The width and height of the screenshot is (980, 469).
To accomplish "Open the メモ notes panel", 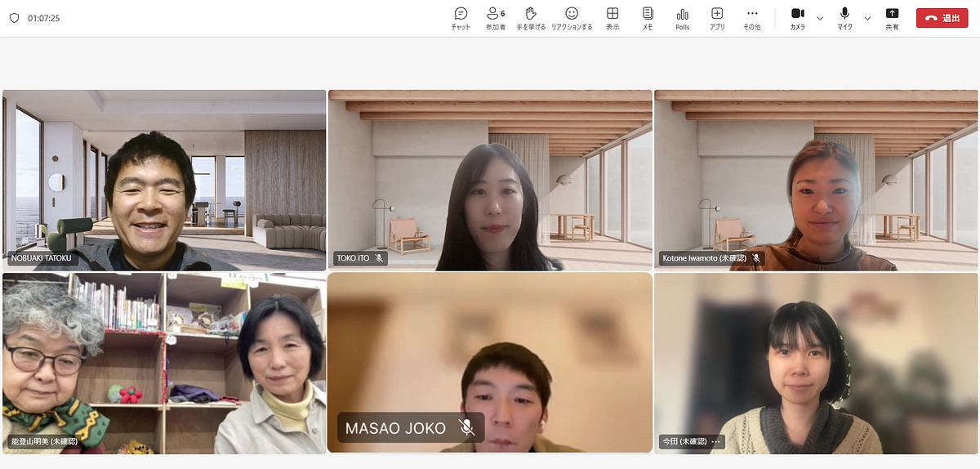I will pos(648,18).
